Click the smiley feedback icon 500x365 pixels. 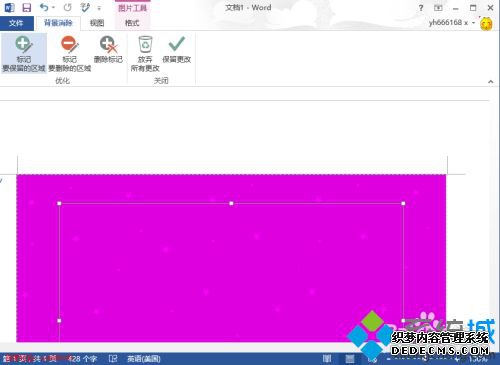point(486,24)
